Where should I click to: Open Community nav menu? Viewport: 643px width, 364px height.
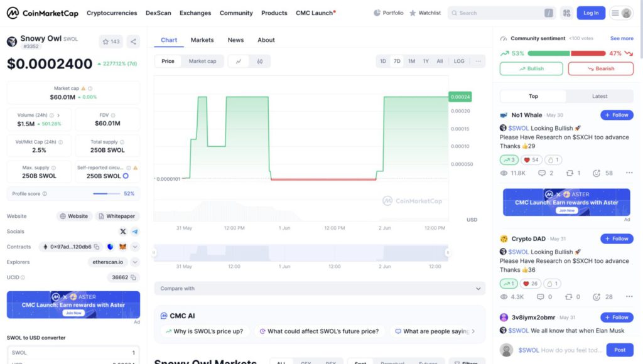pos(236,13)
